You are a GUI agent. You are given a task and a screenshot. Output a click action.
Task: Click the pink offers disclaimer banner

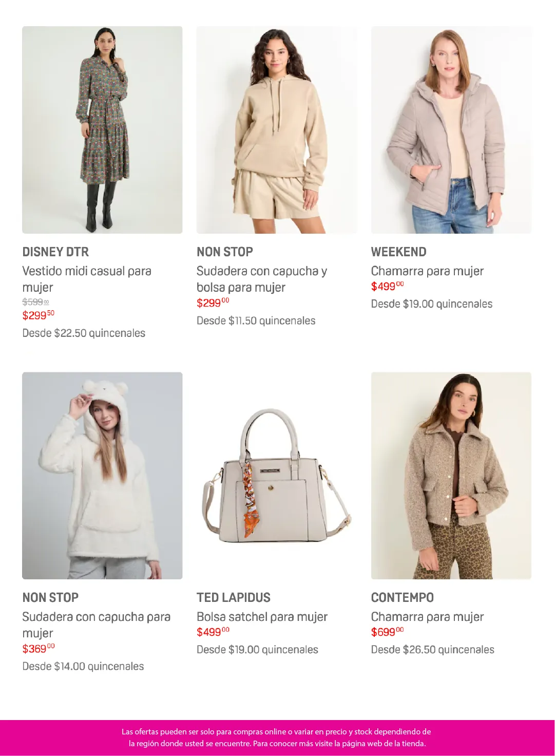pyautogui.click(x=277, y=738)
